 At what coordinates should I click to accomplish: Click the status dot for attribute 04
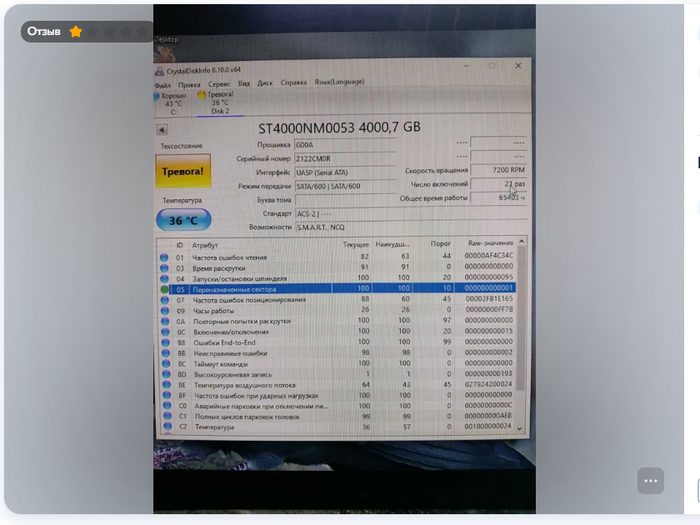coord(164,279)
